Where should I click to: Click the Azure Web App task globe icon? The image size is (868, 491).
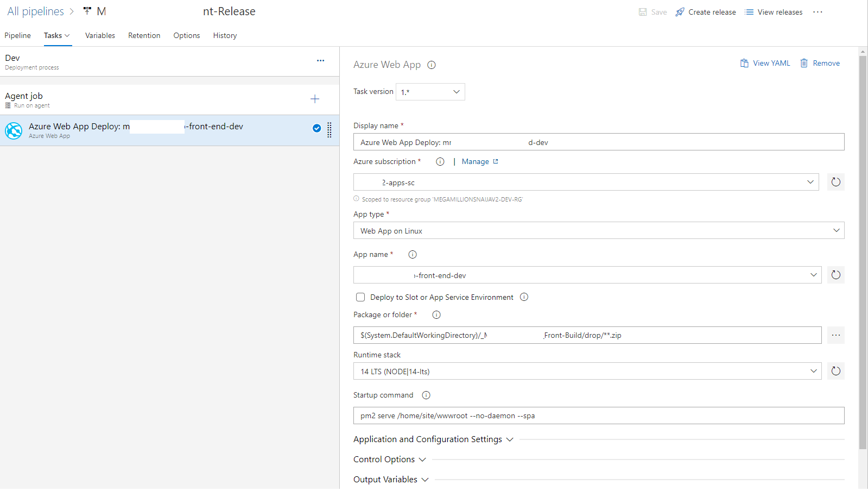[14, 130]
